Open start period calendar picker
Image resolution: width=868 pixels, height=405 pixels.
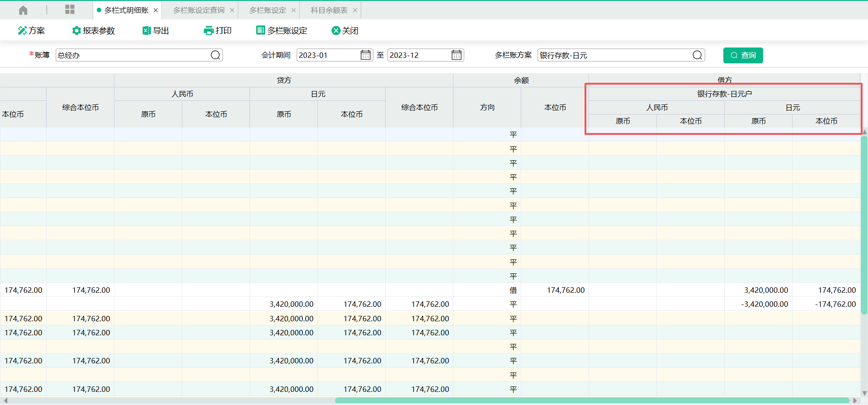pos(365,55)
